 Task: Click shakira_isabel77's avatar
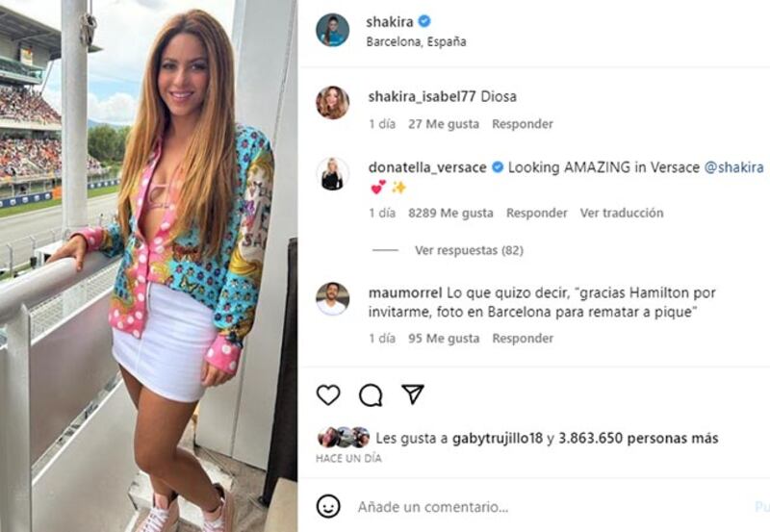[x=332, y=103]
